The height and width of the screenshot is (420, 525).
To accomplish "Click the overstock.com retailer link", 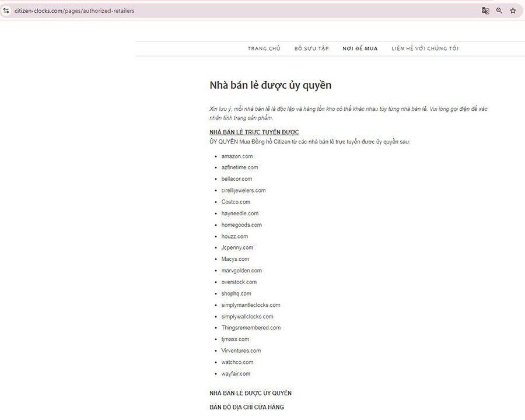I will [x=239, y=282].
